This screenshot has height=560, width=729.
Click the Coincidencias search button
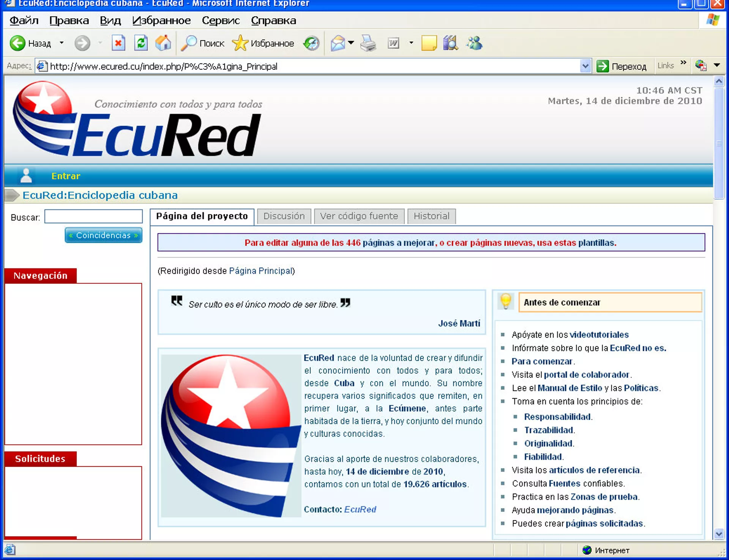point(104,235)
